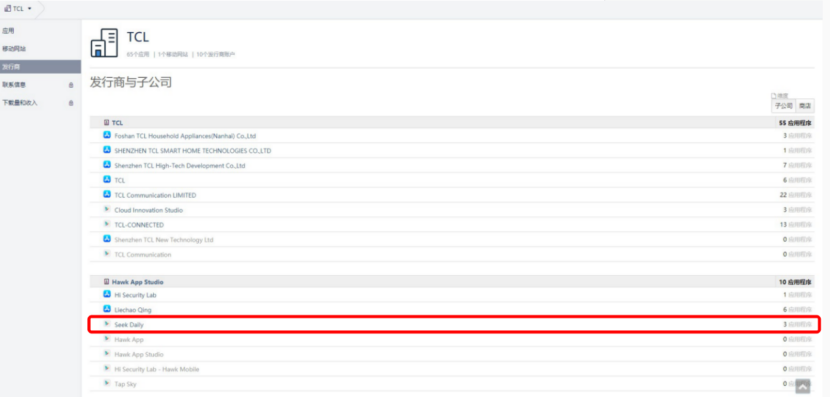Go to 移动网站 in the sidebar
Image resolution: width=830 pixels, height=397 pixels.
pos(14,49)
